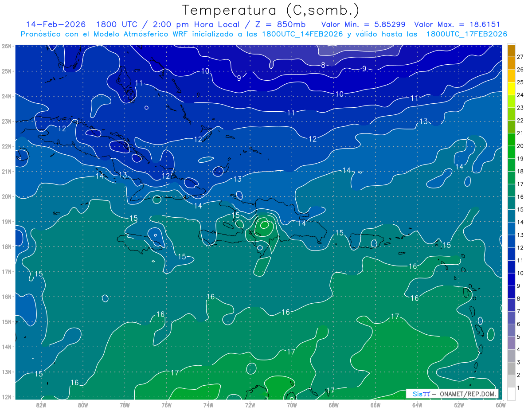Click latitude axis label "14N"
Image resolution: width=532 pixels, height=411 pixels.
(x=7, y=347)
